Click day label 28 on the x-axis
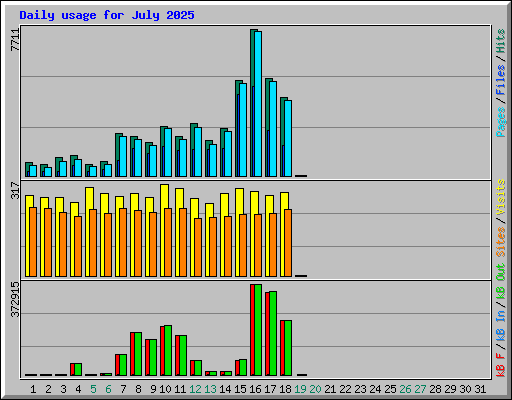The height and width of the screenshot is (400, 512). click(x=435, y=389)
